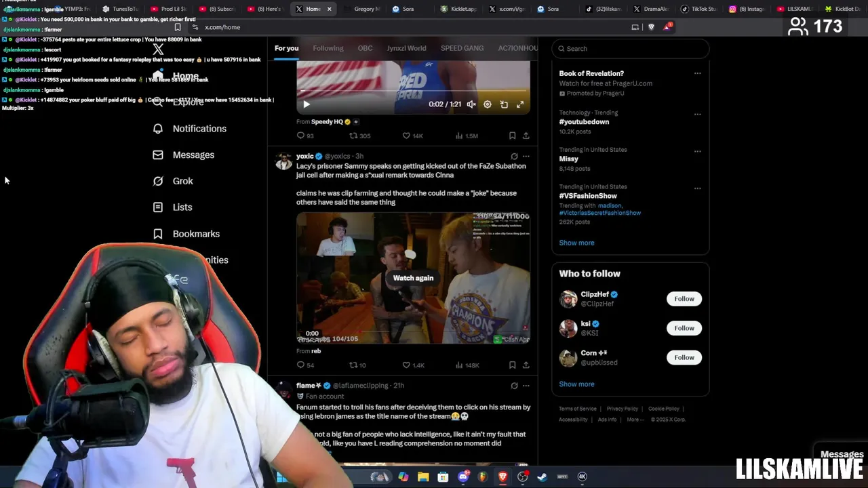
Task: Open options for #VSFashionShow trend
Action: pos(697,188)
